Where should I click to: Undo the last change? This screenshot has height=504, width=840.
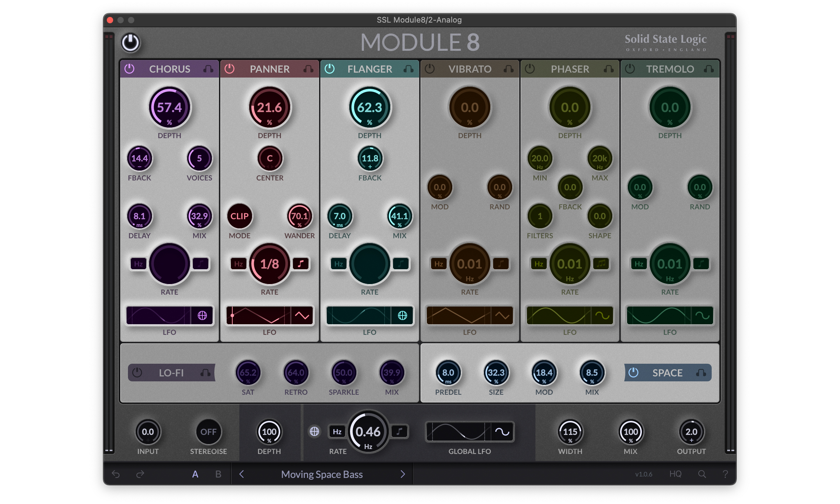(116, 474)
